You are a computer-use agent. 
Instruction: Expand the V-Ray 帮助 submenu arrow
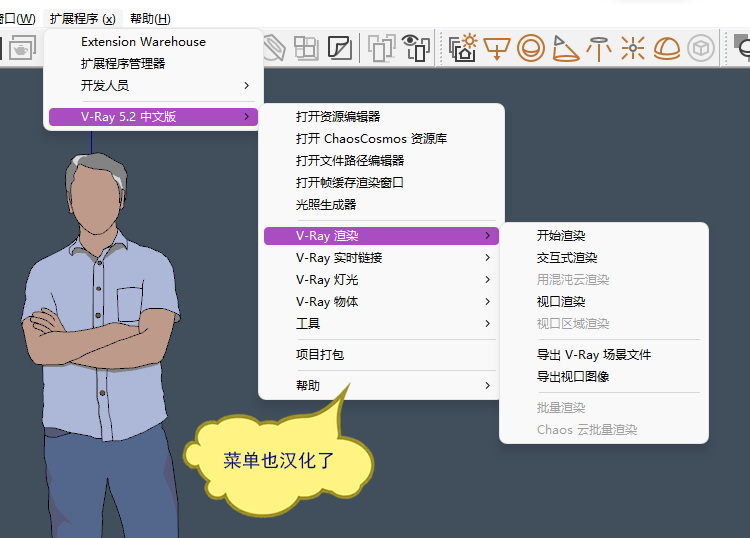point(487,385)
